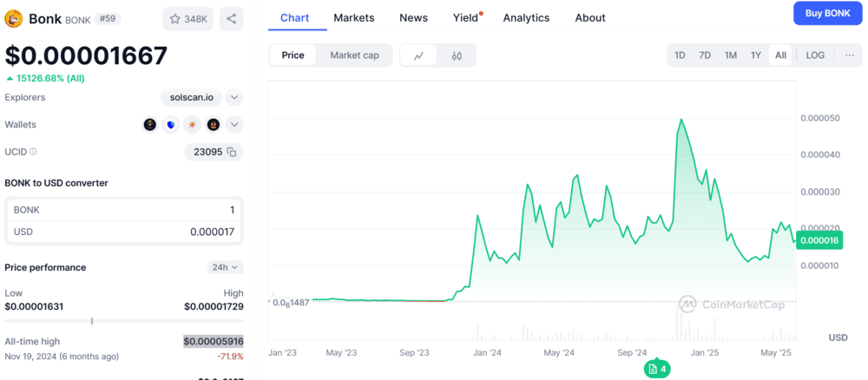Click the 0.0₆1487 starting price label

[291, 302]
